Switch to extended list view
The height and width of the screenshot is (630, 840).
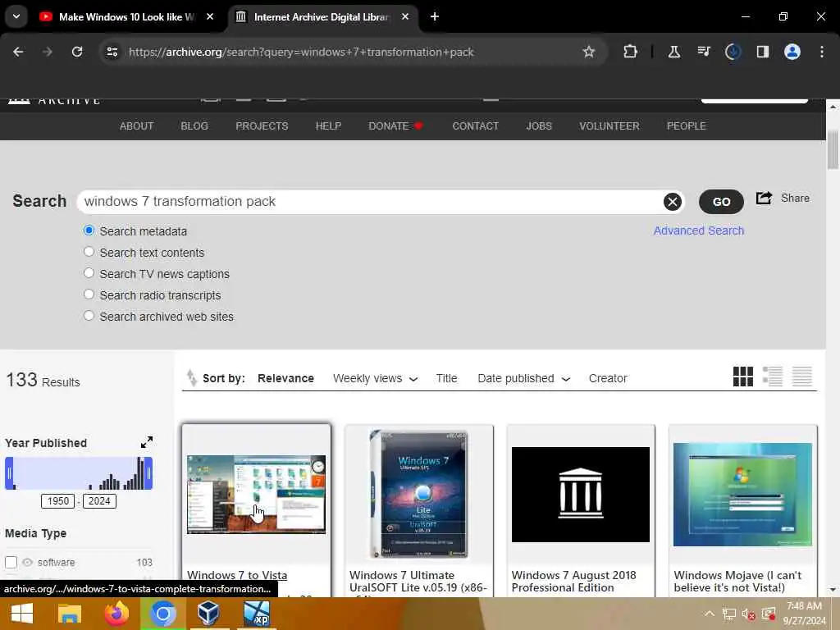773,377
